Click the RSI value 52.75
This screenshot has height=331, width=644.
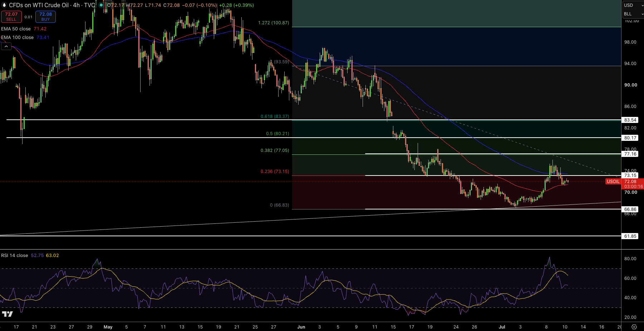coord(37,255)
